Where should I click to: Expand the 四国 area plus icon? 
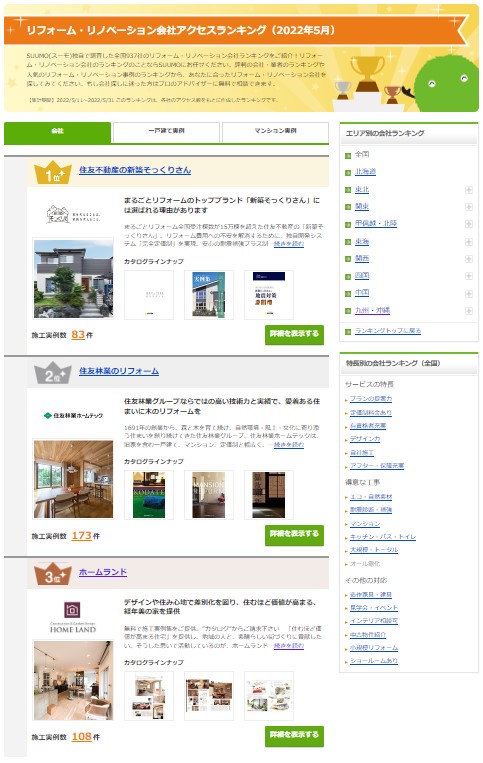coord(469,276)
